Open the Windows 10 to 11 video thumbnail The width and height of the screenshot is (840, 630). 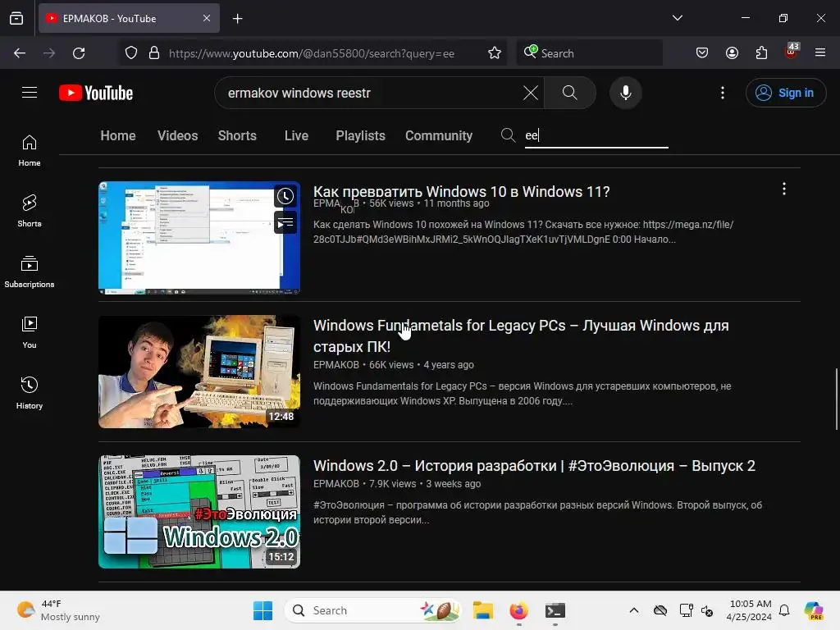click(x=199, y=238)
